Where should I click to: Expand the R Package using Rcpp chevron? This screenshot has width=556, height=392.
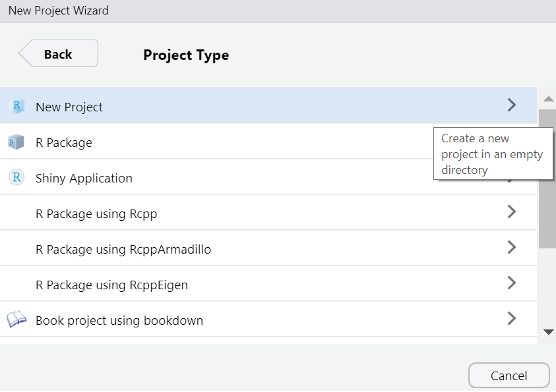coord(511,211)
